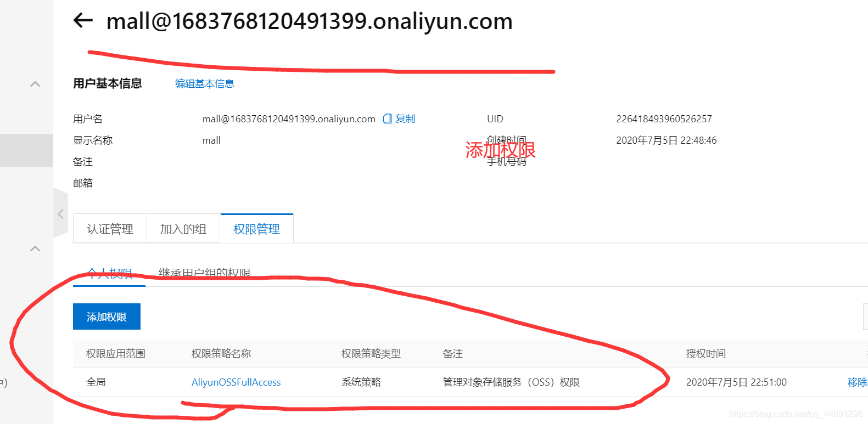This screenshot has height=424, width=868.
Task: Click the 授权时间 column header
Action: pos(706,354)
